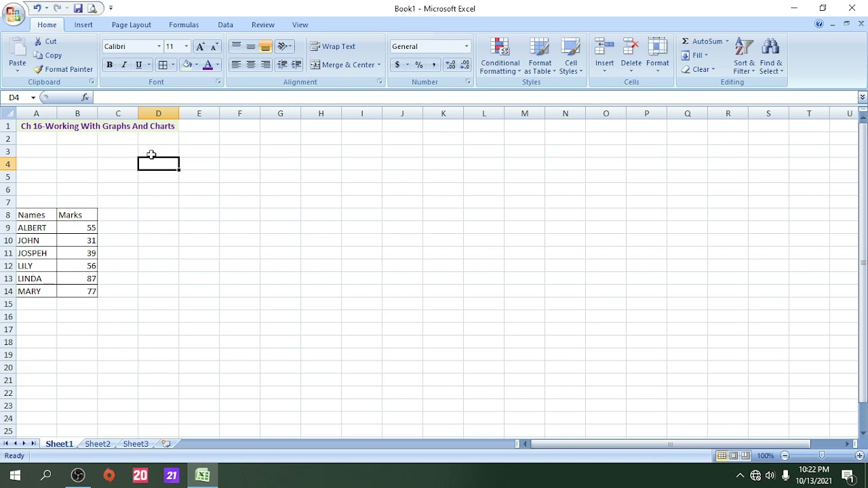
Task: Click Increase Indent icon
Action: tap(296, 64)
